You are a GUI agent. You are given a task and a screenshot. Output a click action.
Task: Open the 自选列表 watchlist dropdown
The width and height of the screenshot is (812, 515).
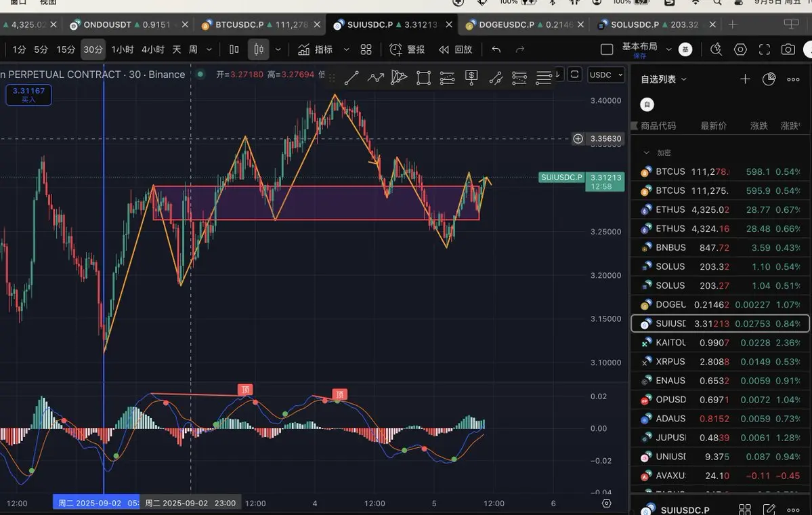click(x=664, y=79)
